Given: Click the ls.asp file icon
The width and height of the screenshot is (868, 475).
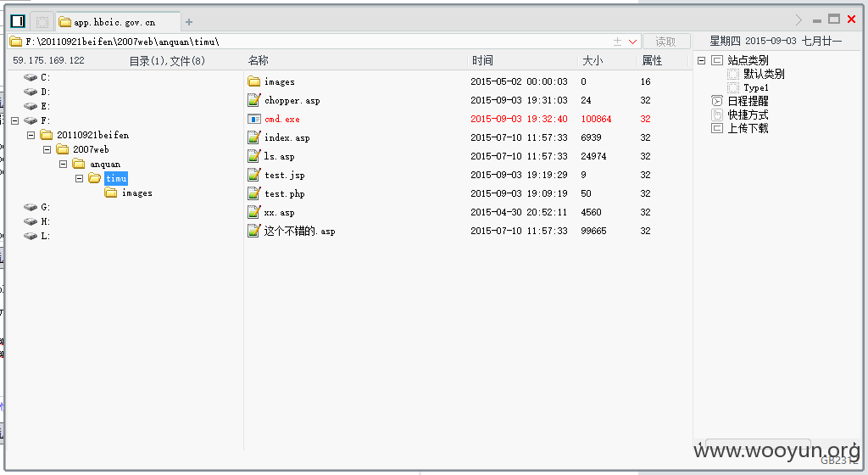Looking at the screenshot, I should pyautogui.click(x=254, y=156).
